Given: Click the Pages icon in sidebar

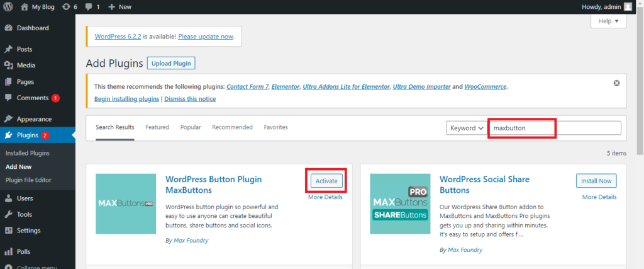Looking at the screenshot, I should pos(8,82).
